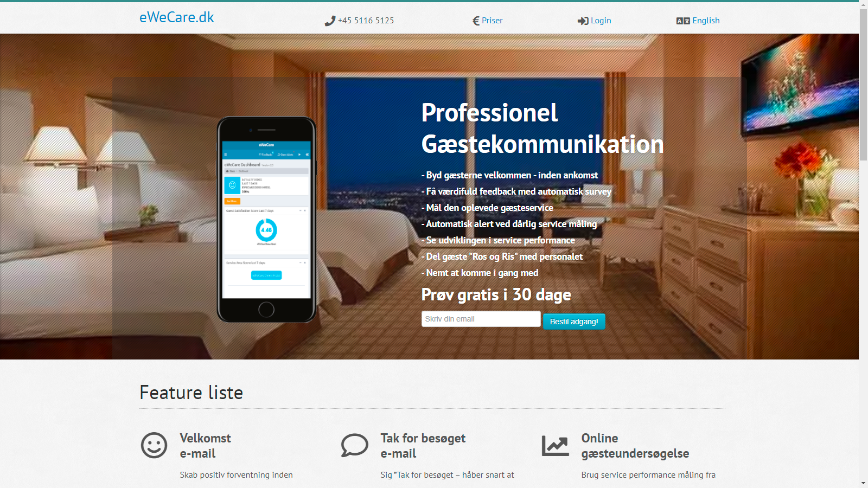Click the Bestil adgang! button
This screenshot has height=488, width=868.
pos(574,322)
